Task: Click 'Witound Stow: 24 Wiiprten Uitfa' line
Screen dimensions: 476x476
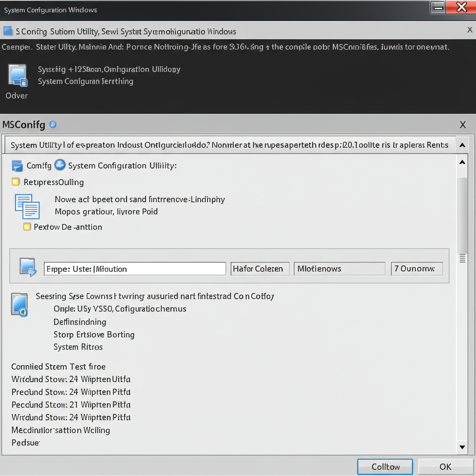Action: (x=71, y=379)
